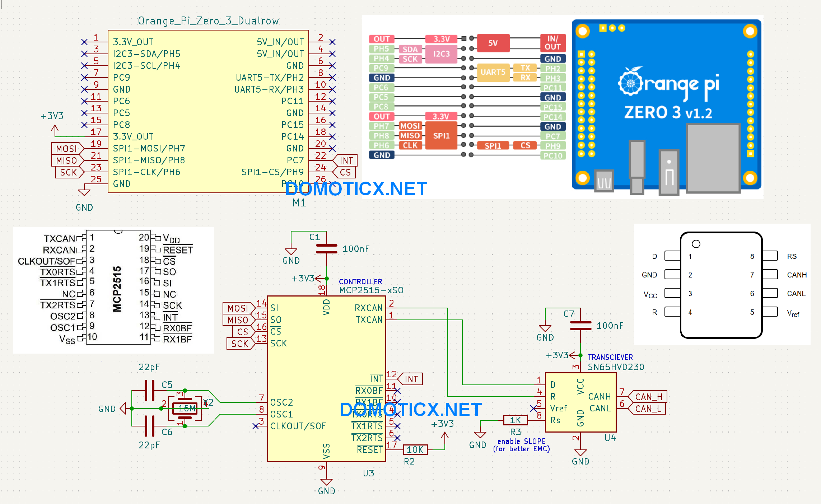This screenshot has width=821, height=504.
Task: Click the Orange_Pi_Zero_3_Dualrow title text
Action: [209, 21]
